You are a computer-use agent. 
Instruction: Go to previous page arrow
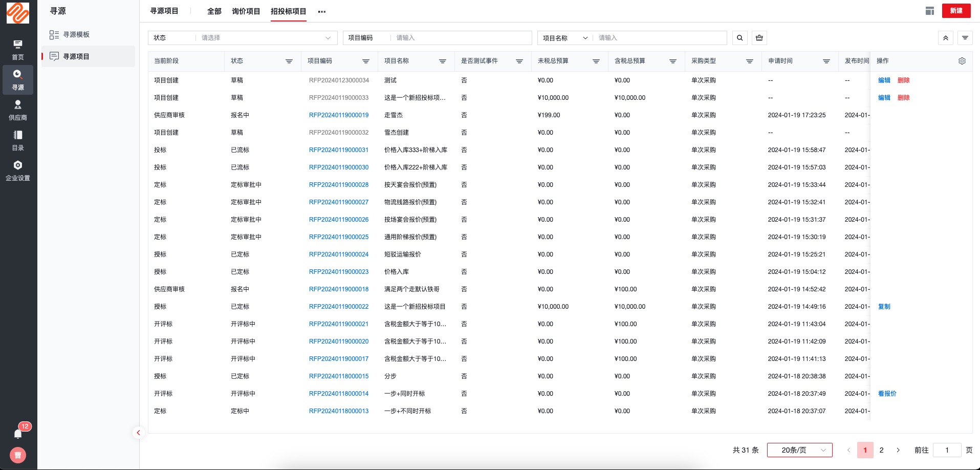point(848,450)
